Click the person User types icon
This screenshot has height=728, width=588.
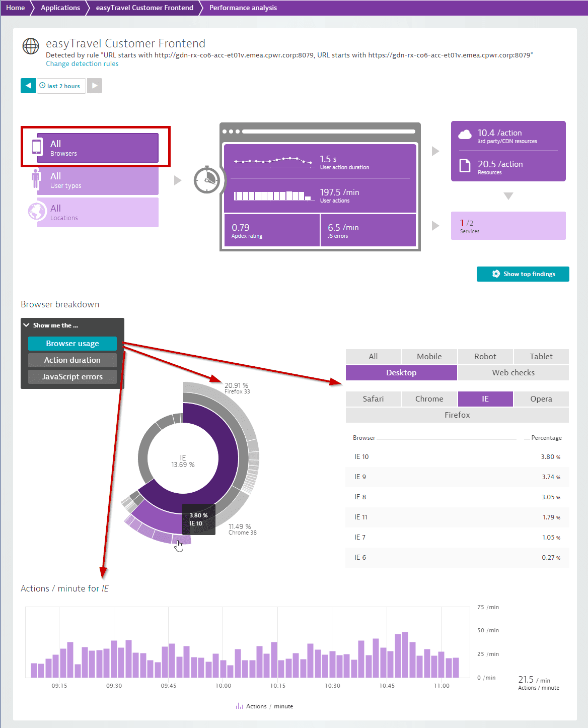(36, 179)
